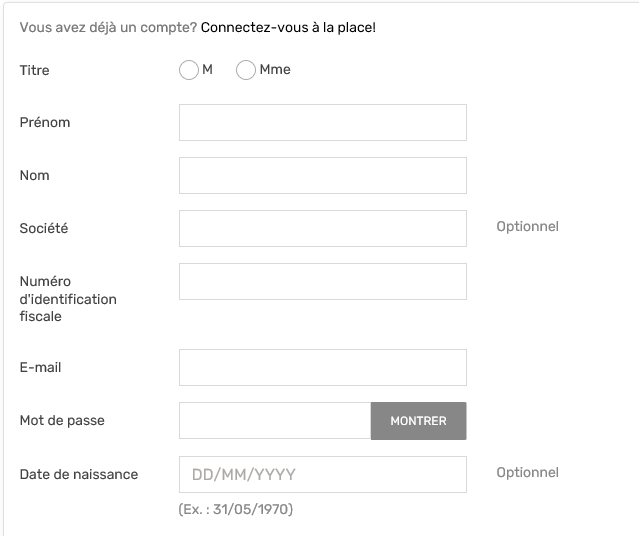Click the "Société" field label
This screenshot has height=536, width=639.
pos(44,228)
